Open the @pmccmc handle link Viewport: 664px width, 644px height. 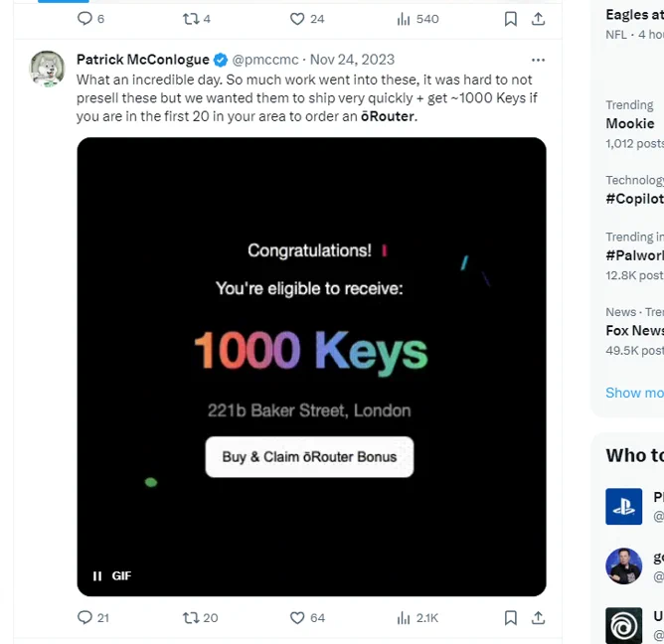point(265,60)
